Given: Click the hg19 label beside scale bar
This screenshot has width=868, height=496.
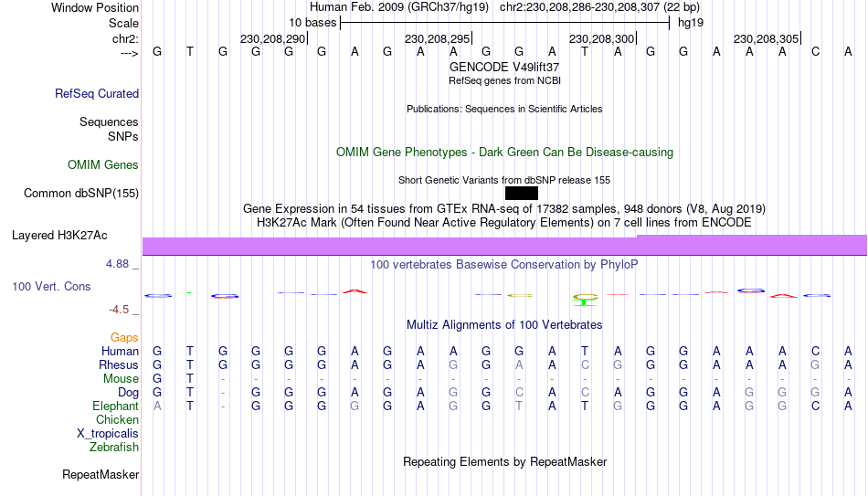Looking at the screenshot, I should 691,23.
